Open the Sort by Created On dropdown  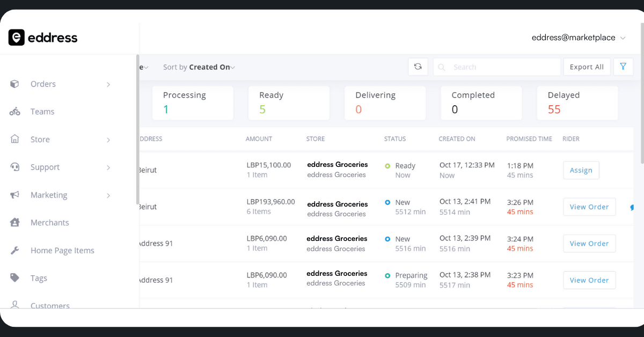point(199,67)
